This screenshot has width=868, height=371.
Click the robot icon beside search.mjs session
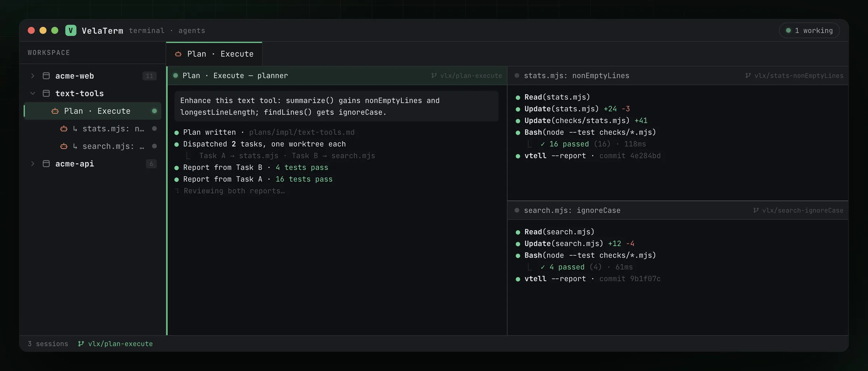(64, 146)
